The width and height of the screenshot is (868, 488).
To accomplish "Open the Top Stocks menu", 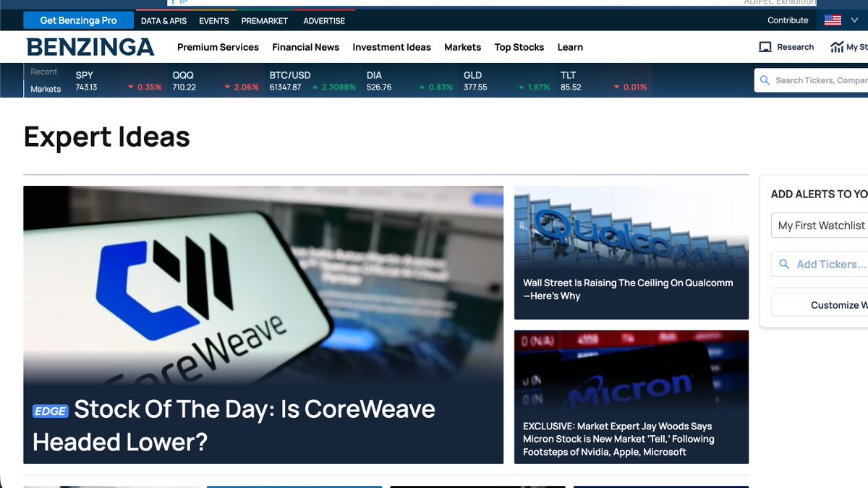I will click(x=519, y=47).
